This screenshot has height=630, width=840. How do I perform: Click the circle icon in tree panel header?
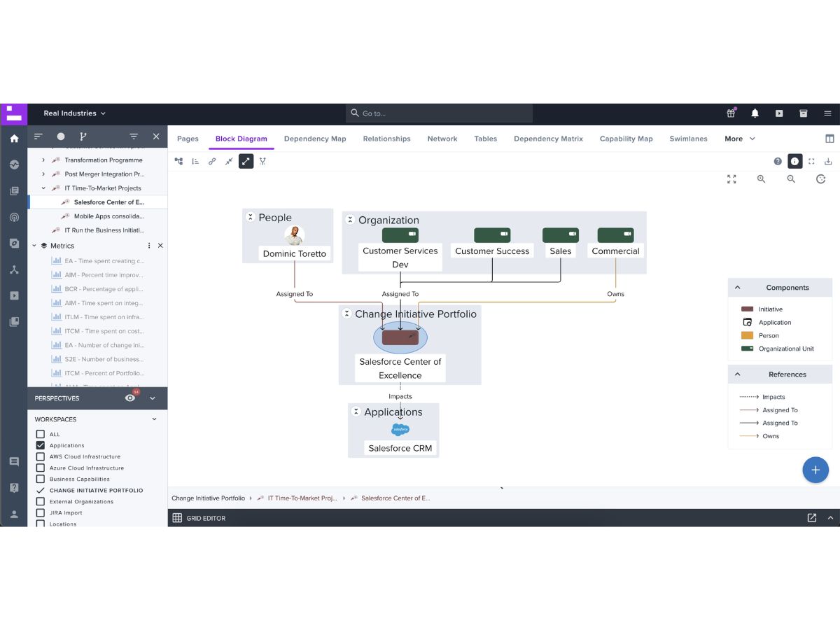[x=61, y=136]
